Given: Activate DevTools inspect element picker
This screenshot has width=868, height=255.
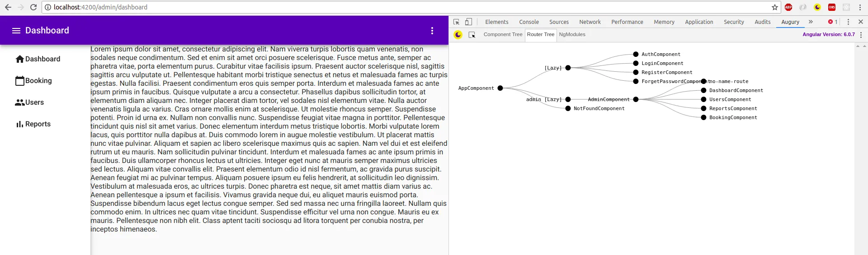Looking at the screenshot, I should coord(457,22).
